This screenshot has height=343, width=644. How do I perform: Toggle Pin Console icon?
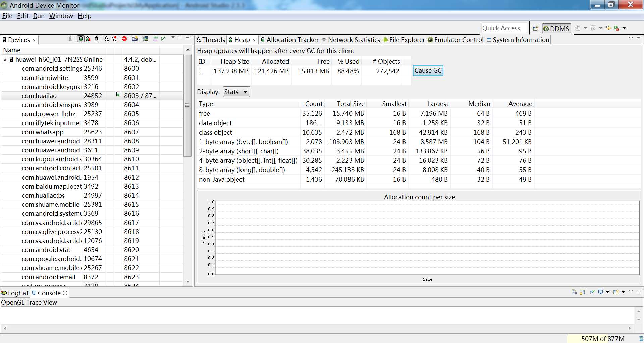coord(592,292)
